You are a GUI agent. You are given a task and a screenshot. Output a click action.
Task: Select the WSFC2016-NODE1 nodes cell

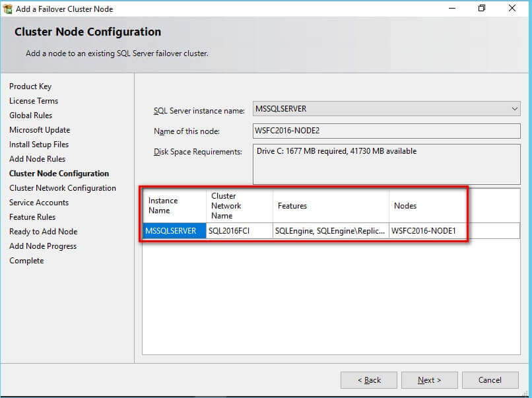(453, 231)
